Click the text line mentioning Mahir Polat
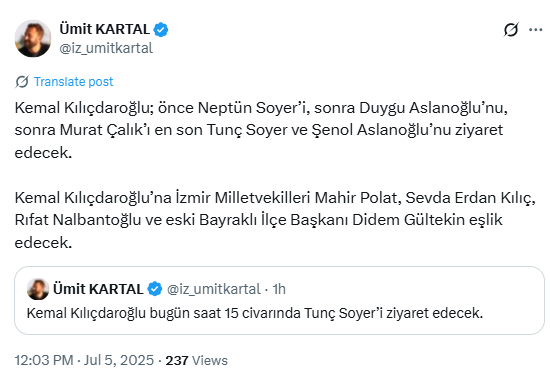Screen dimensions: 550x383 [x=275, y=198]
